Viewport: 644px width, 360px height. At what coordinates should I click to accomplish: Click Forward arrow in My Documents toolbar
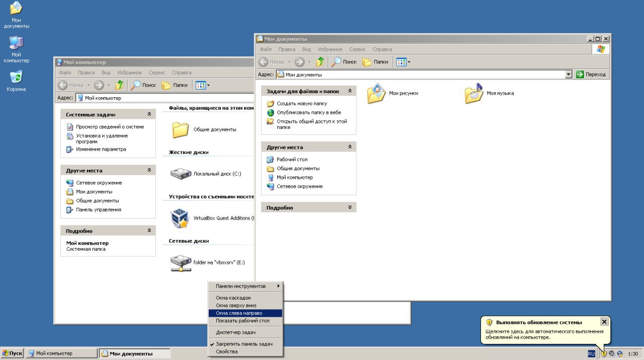tap(300, 62)
